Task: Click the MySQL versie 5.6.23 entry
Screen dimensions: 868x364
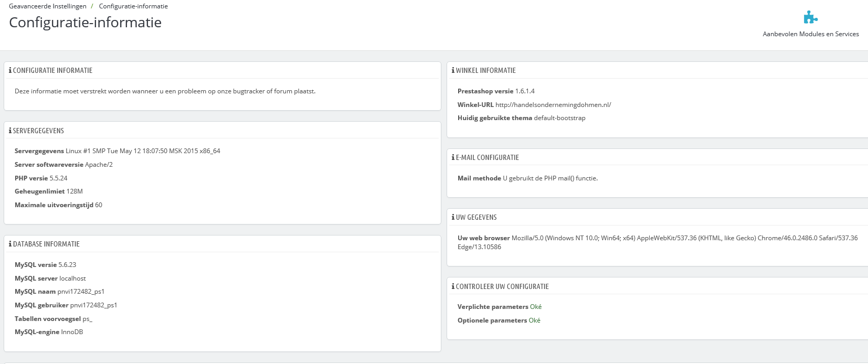Action: [45, 265]
